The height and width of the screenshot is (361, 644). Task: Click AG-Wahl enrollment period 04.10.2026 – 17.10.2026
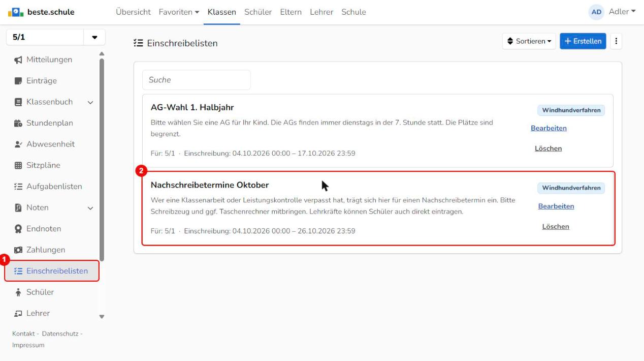pyautogui.click(x=269, y=153)
